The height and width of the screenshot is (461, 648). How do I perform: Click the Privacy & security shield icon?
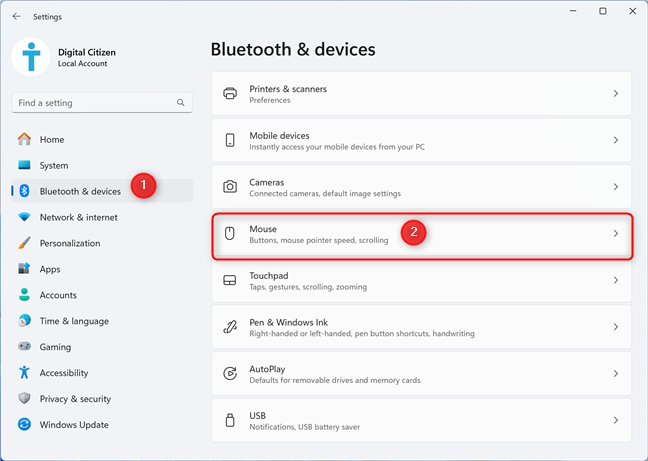point(24,398)
